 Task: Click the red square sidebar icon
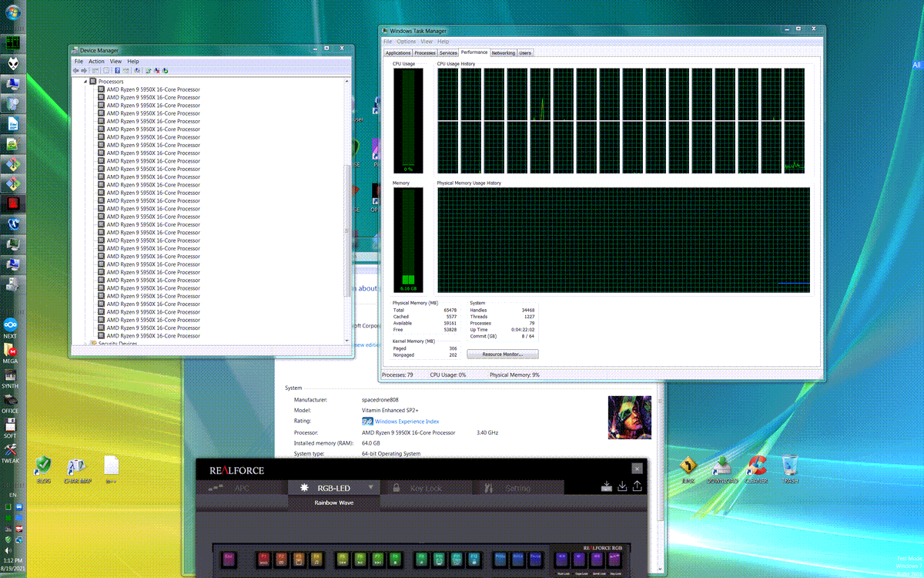pos(13,203)
